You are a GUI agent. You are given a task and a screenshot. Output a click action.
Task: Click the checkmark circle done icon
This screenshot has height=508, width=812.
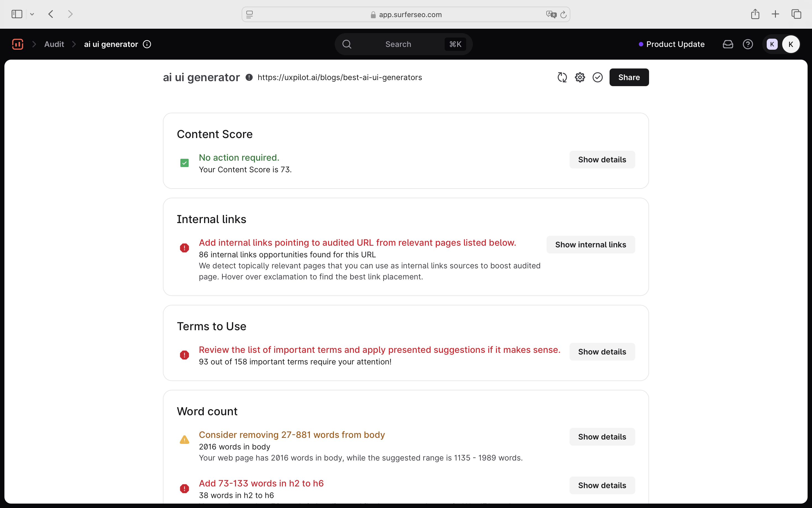coord(597,77)
